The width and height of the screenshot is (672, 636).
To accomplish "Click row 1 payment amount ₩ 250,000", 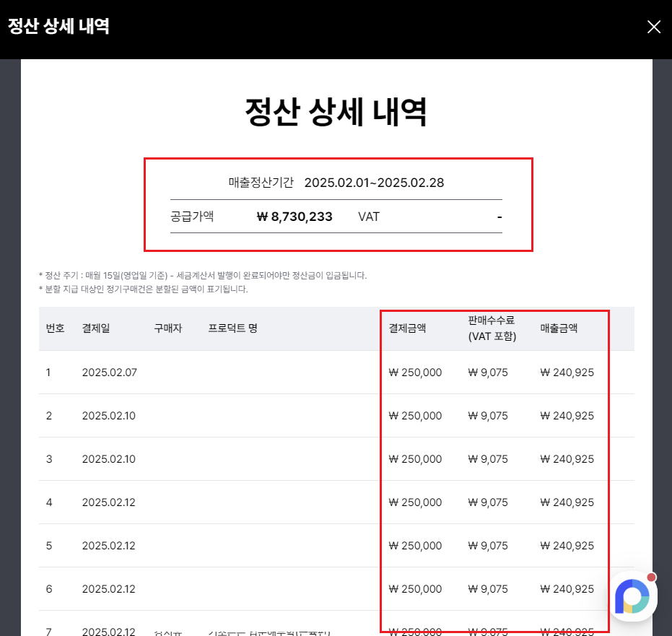I will [x=415, y=373].
